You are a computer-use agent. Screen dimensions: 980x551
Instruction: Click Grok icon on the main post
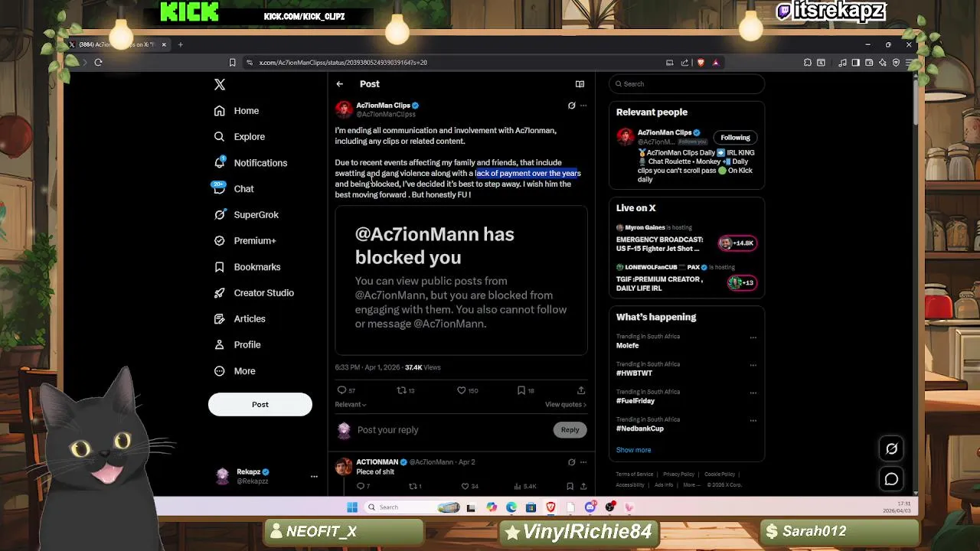coord(571,106)
